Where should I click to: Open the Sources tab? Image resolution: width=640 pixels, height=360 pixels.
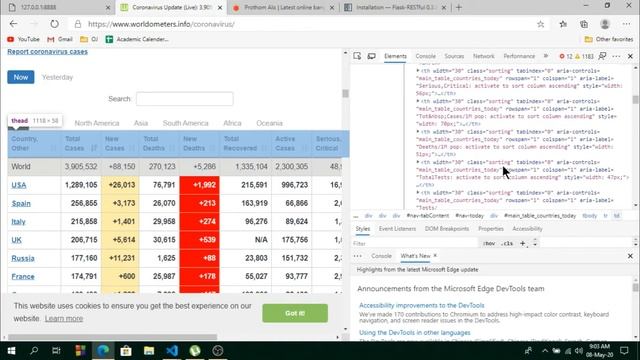(x=454, y=56)
